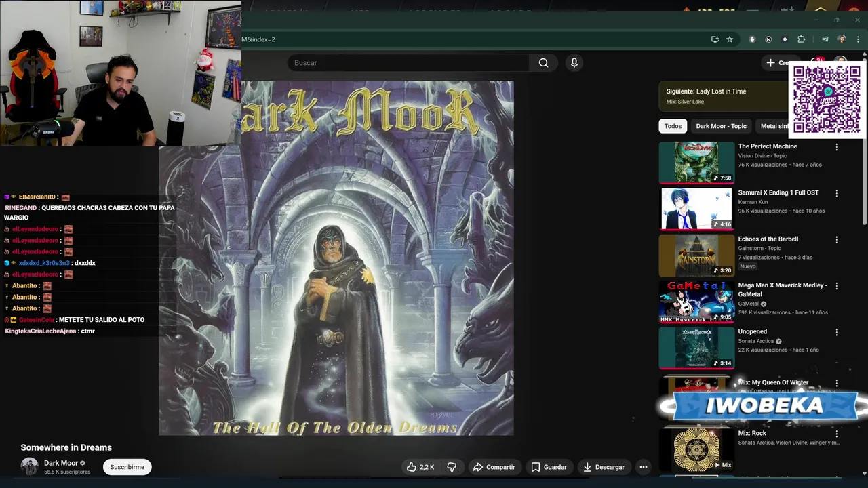This screenshot has width=868, height=488.
Task: Click the Siguiente: Lady Lost in Time card
Action: [x=722, y=96]
